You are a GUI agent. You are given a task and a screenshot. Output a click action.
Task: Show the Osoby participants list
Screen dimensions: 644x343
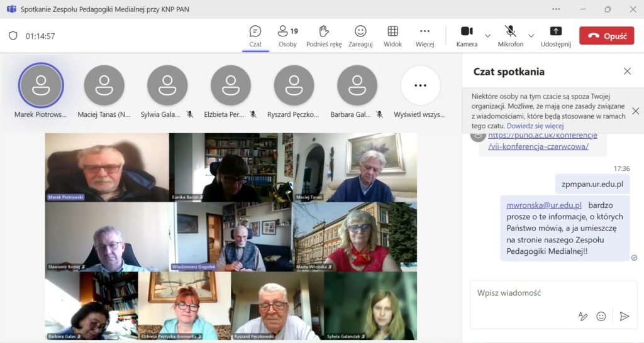[x=287, y=36]
